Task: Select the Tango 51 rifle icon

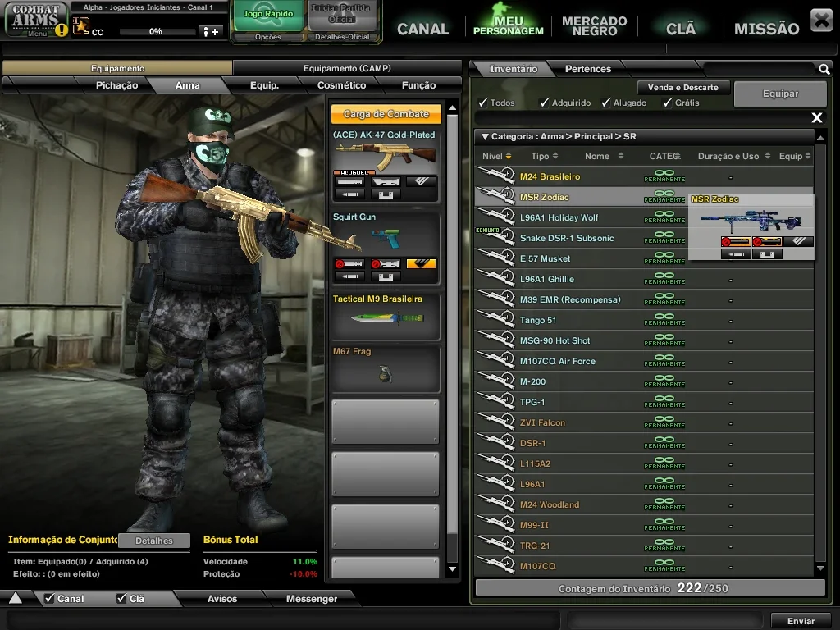Action: (x=495, y=319)
